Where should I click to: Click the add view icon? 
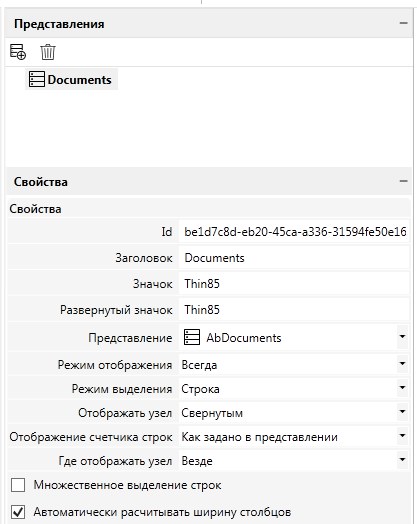coord(18,52)
